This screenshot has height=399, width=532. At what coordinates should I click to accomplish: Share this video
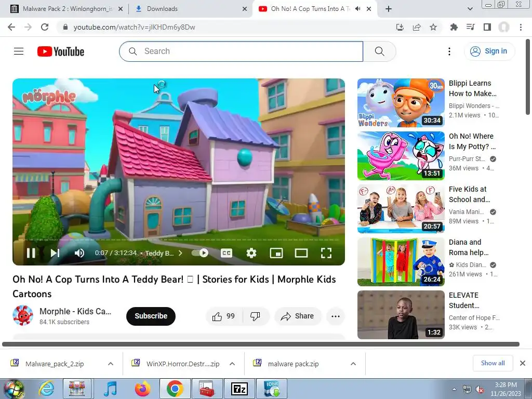tap(298, 316)
